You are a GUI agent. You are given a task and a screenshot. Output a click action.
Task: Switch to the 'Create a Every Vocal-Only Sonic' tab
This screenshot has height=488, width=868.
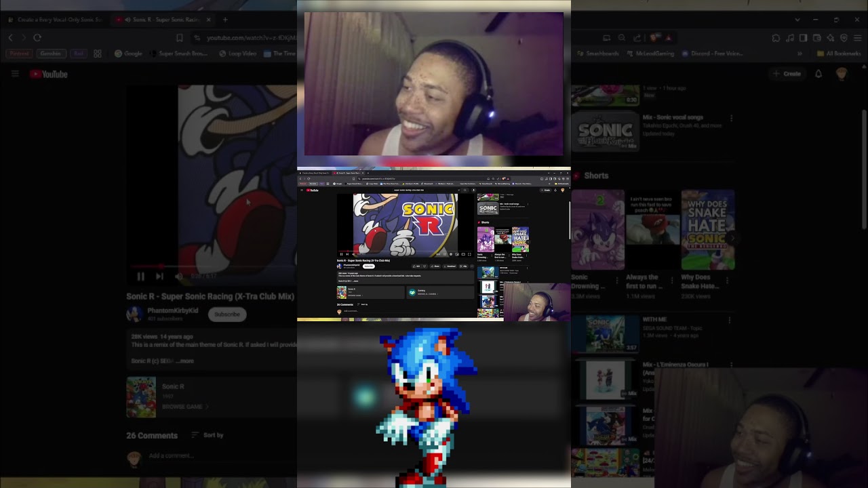pyautogui.click(x=54, y=20)
